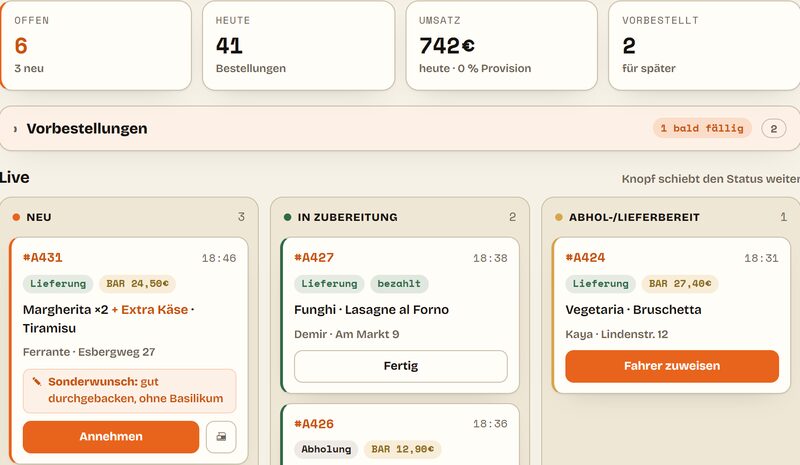Click the BAR 24,50€ tag
The width and height of the screenshot is (800, 465).
click(137, 284)
